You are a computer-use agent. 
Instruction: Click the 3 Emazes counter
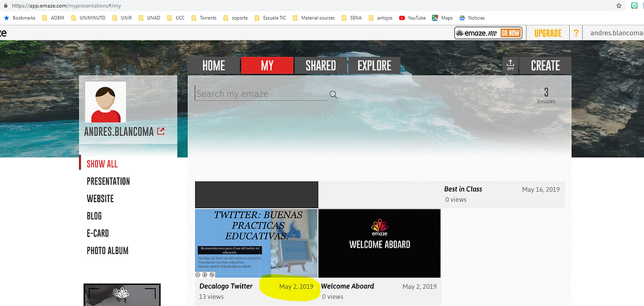[546, 95]
